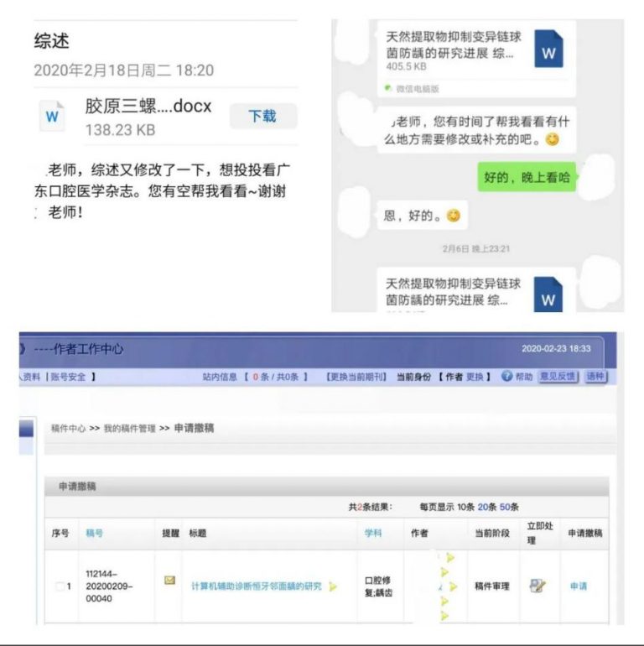Click 申请 link to withdraw manuscript

pyautogui.click(x=578, y=586)
